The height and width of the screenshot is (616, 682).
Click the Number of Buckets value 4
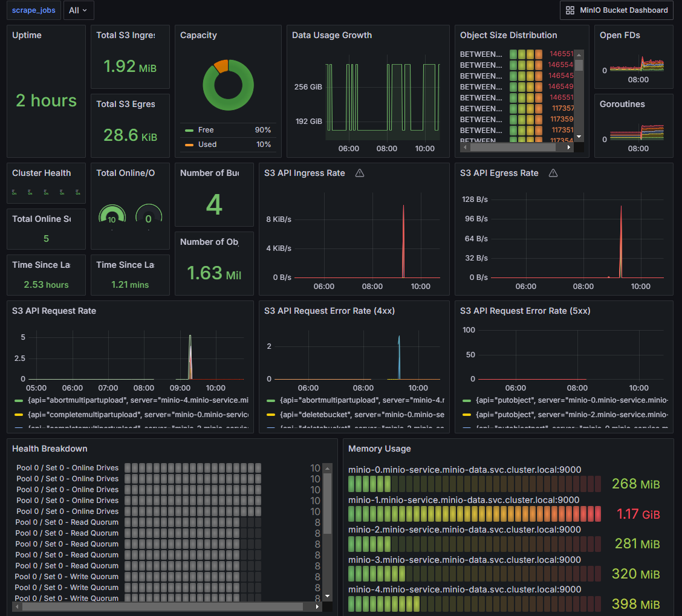point(214,204)
